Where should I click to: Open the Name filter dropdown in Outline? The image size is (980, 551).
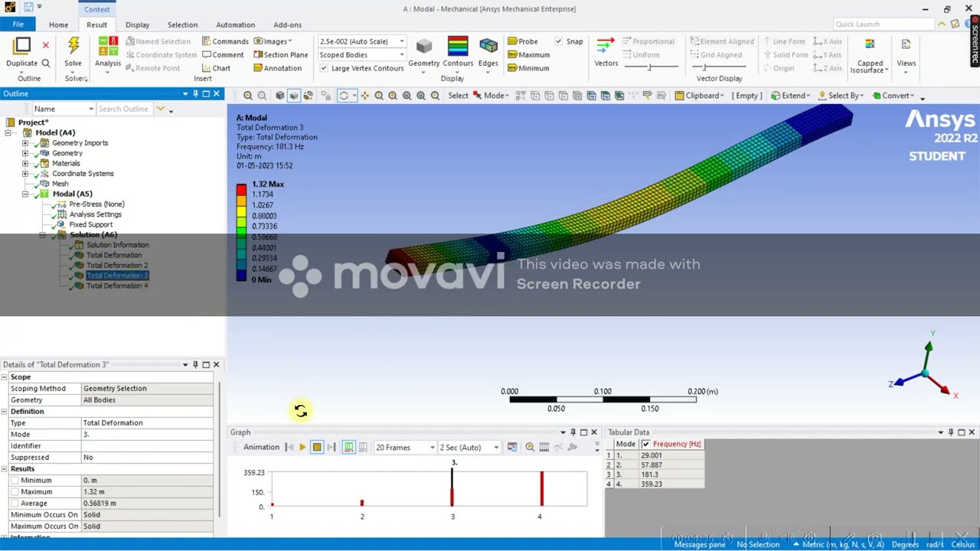[91, 109]
